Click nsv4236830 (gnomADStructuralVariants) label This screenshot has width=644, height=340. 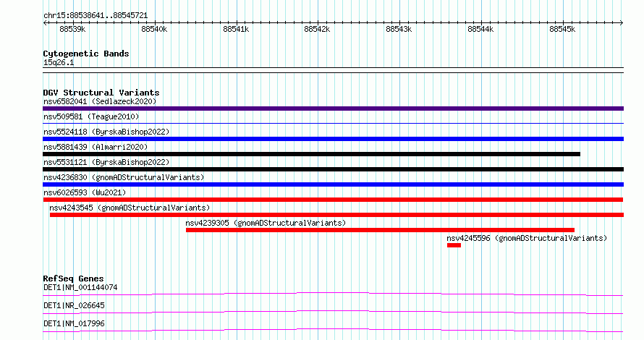(124, 177)
